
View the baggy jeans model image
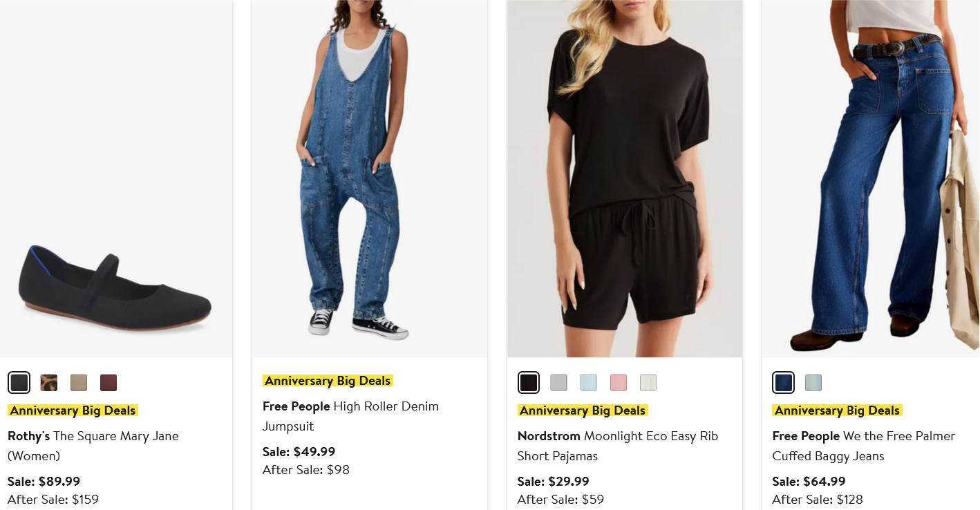pyautogui.click(x=871, y=178)
